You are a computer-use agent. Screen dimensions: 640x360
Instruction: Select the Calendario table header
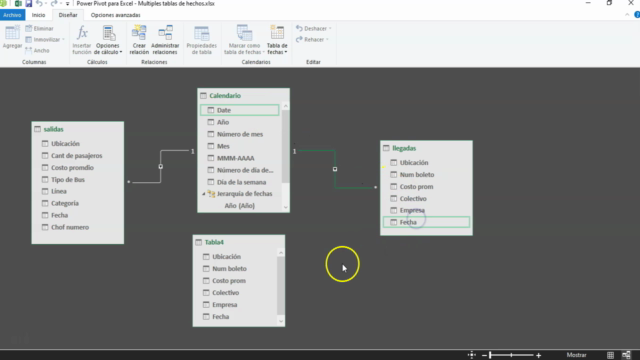[243, 96]
